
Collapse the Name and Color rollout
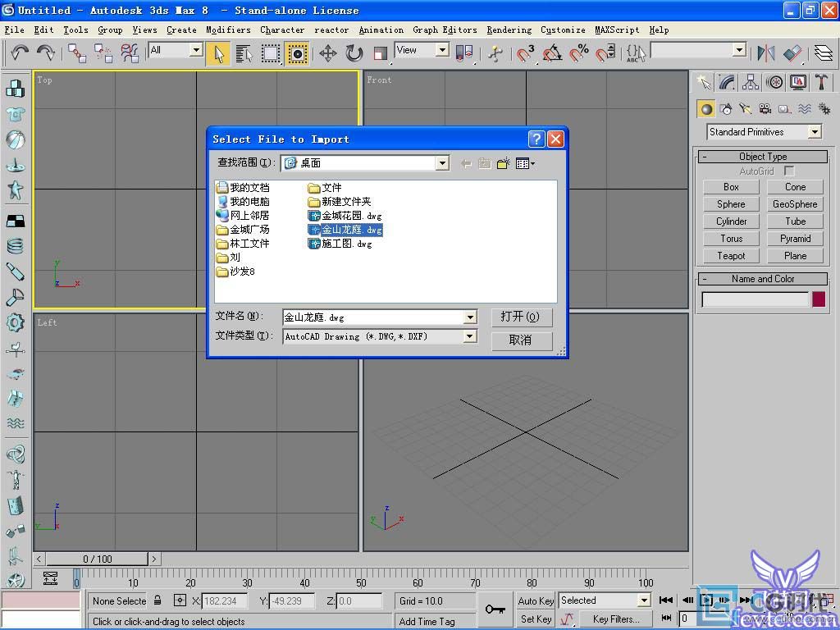(763, 279)
